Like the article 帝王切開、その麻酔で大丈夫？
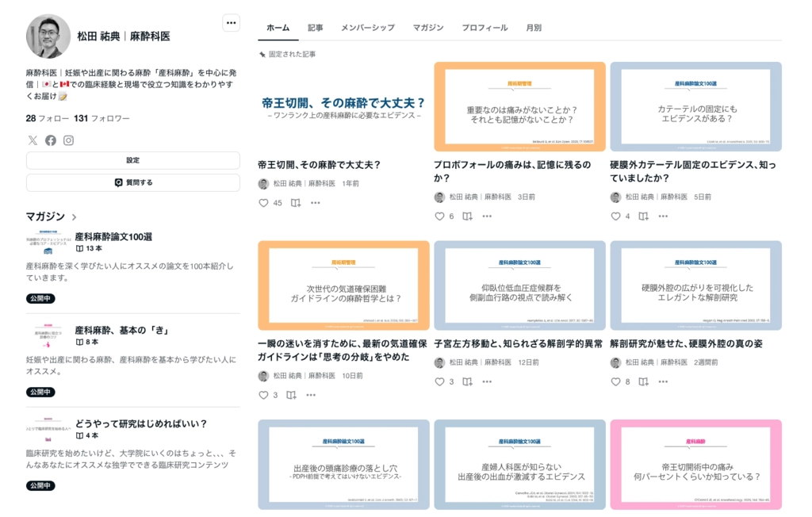 click(263, 203)
